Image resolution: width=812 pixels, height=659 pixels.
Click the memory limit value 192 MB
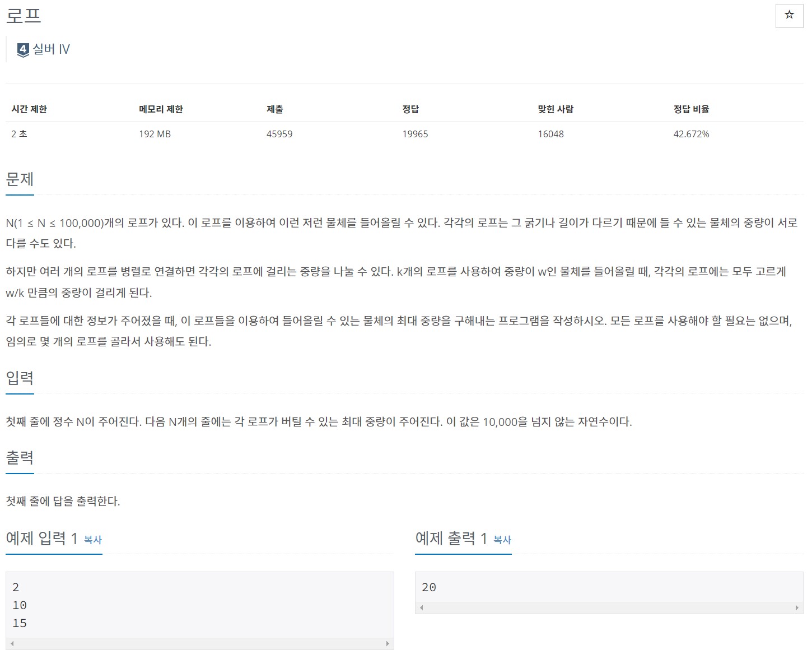(x=155, y=134)
